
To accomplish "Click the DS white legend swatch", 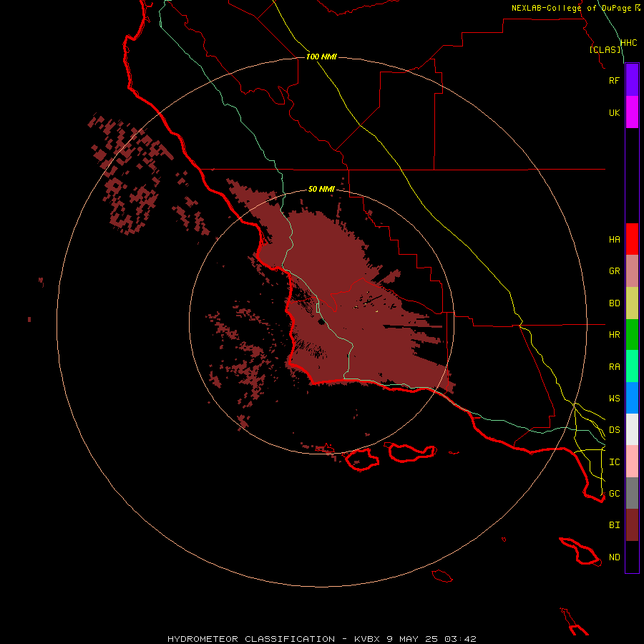I will 632,429.
